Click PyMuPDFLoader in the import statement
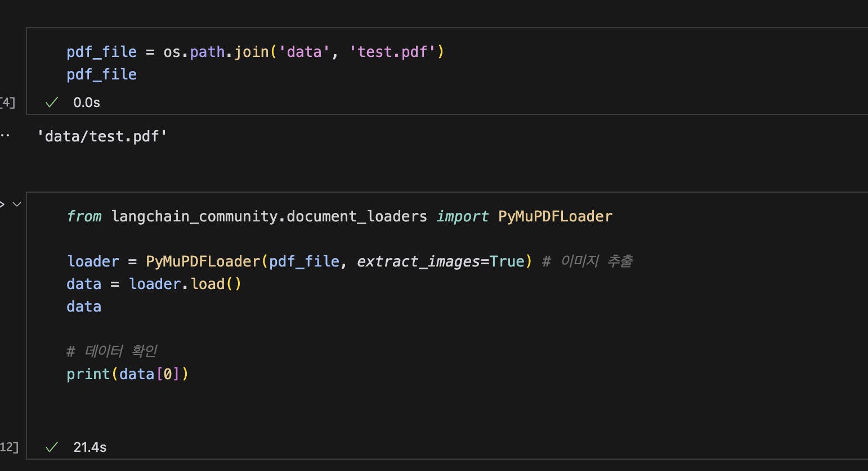Viewport: 868px width, 471px height. point(555,216)
